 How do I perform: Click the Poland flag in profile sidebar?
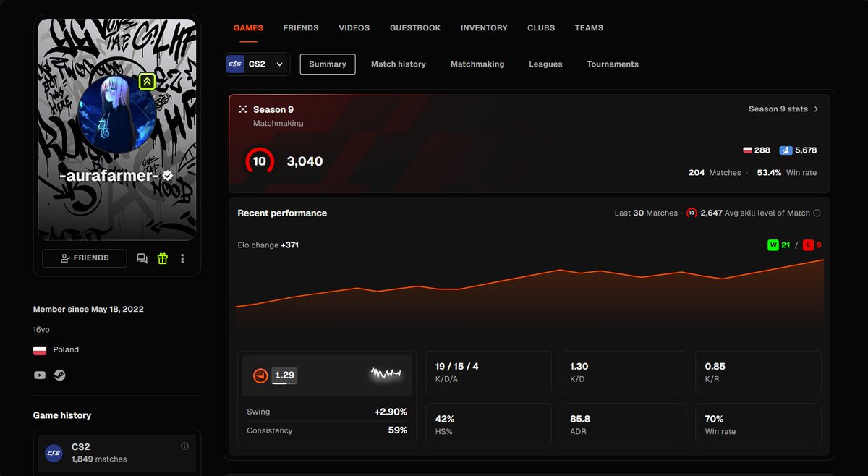pyautogui.click(x=40, y=350)
